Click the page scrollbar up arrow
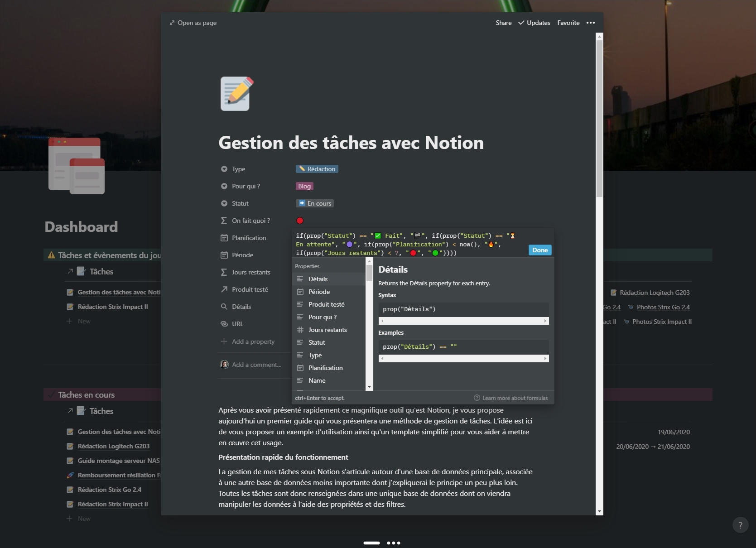This screenshot has width=756, height=548. pyautogui.click(x=599, y=36)
